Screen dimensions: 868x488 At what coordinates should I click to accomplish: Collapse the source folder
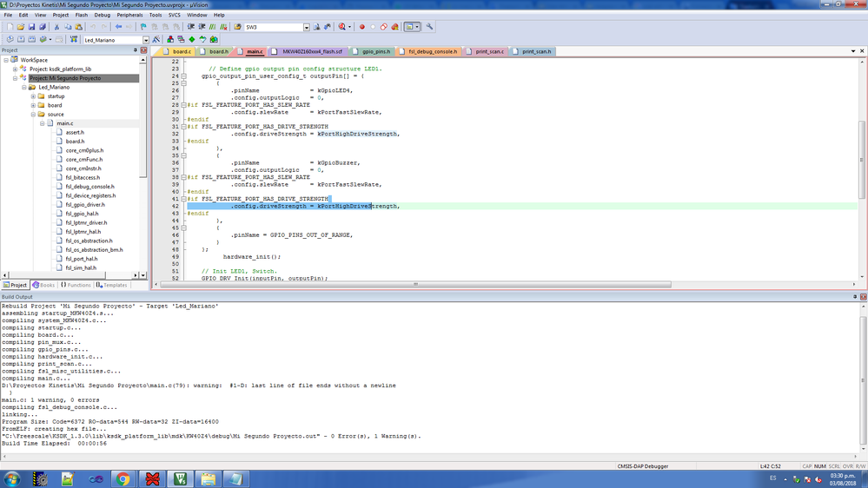tap(33, 115)
